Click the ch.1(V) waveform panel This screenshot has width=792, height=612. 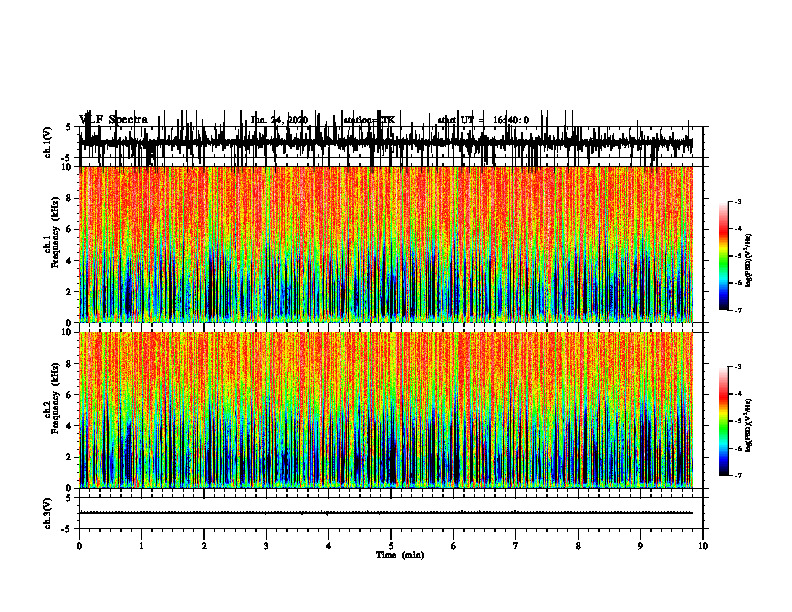pyautogui.click(x=391, y=142)
